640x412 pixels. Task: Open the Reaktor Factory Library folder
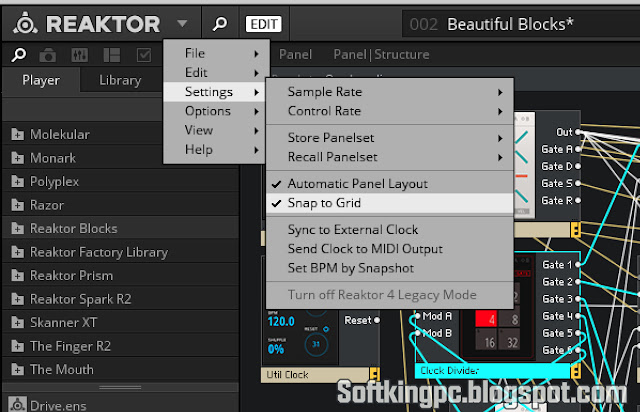[120, 252]
